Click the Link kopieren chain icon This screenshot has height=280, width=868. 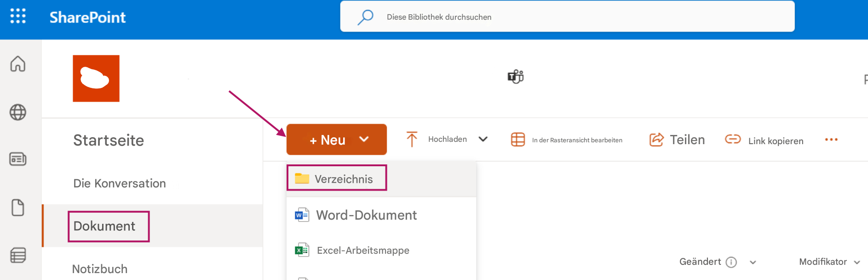[733, 139]
